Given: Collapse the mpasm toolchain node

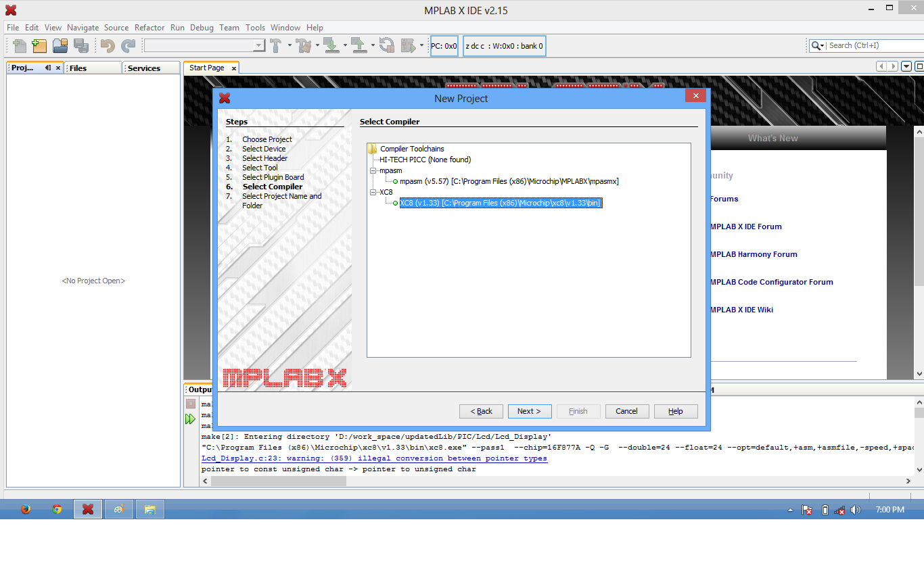Looking at the screenshot, I should (373, 171).
